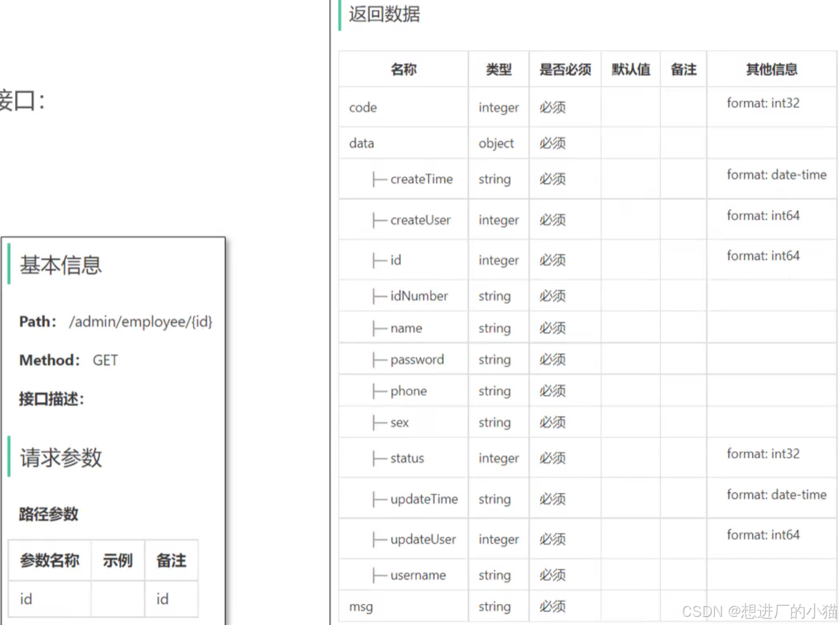Click the password field name
The width and height of the screenshot is (840, 625).
coord(417,360)
